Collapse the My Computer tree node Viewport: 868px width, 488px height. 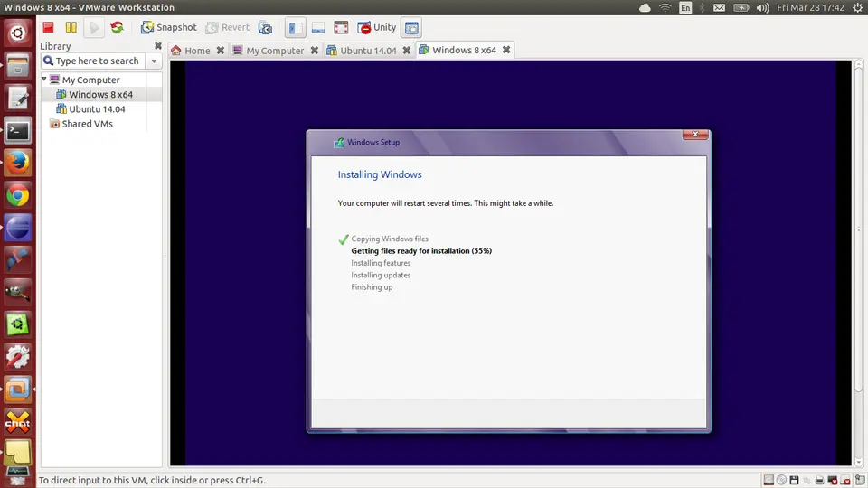44,80
